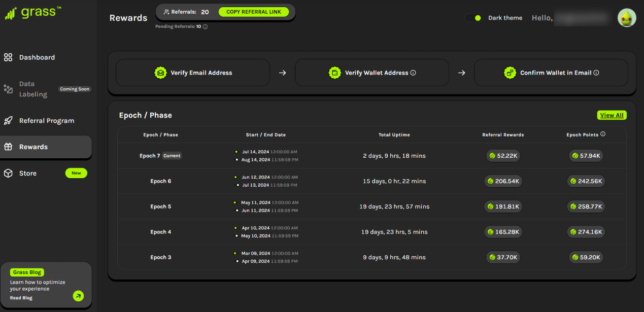Click the Epoch Points info icon
This screenshot has height=312, width=644.
point(603,134)
